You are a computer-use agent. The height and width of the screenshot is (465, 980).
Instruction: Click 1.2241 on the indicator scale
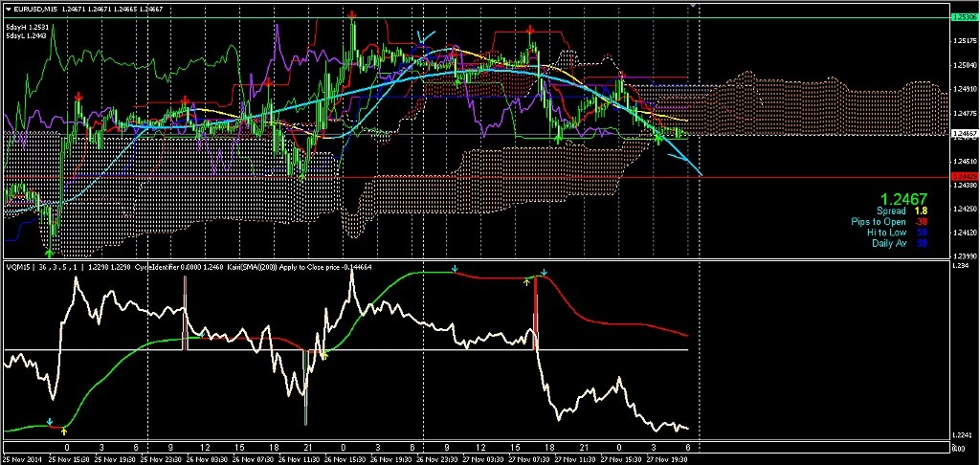pos(961,435)
